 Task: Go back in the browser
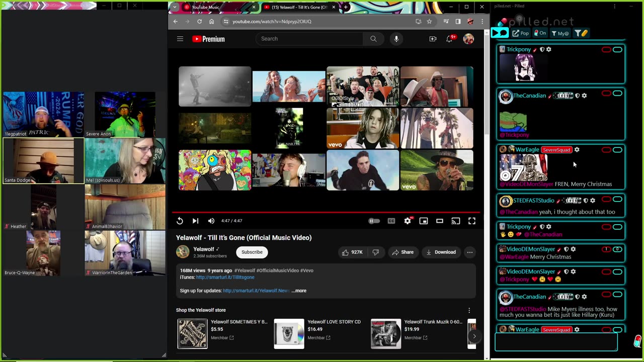pyautogui.click(x=175, y=22)
